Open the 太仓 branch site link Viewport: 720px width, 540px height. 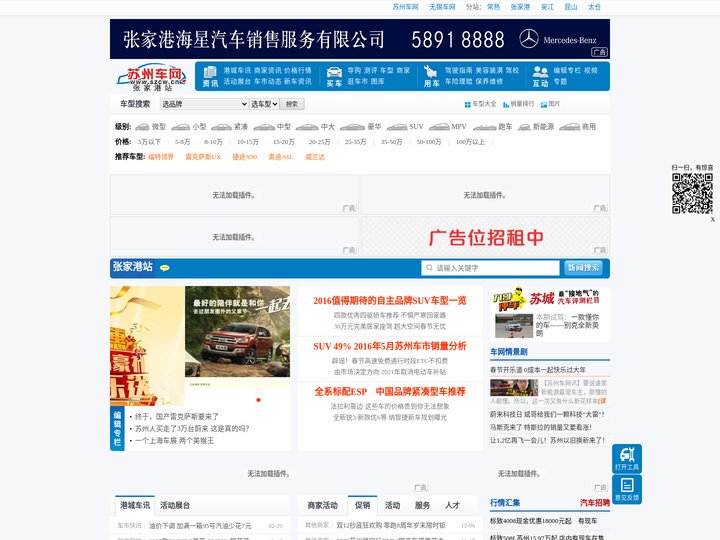click(594, 7)
